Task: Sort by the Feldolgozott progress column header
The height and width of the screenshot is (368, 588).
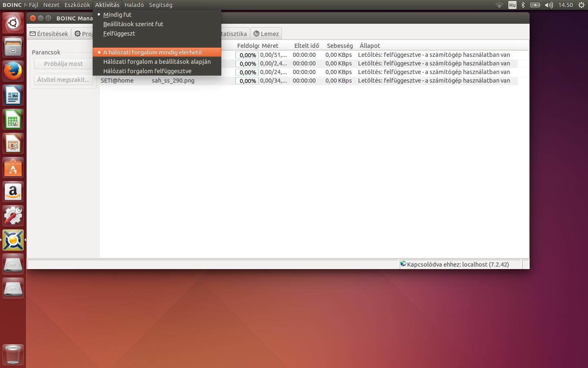Action: pyautogui.click(x=247, y=45)
